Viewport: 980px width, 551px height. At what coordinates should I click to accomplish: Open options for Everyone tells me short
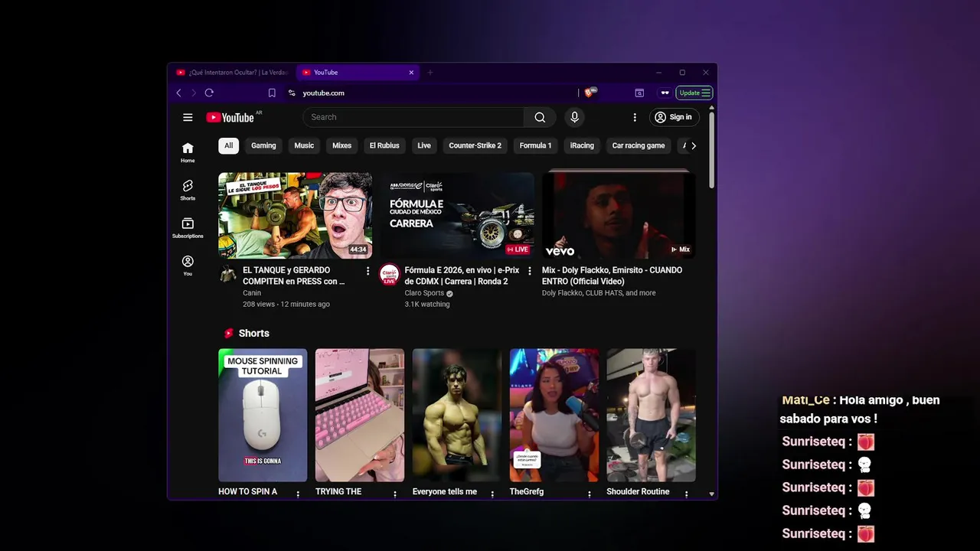pos(492,494)
